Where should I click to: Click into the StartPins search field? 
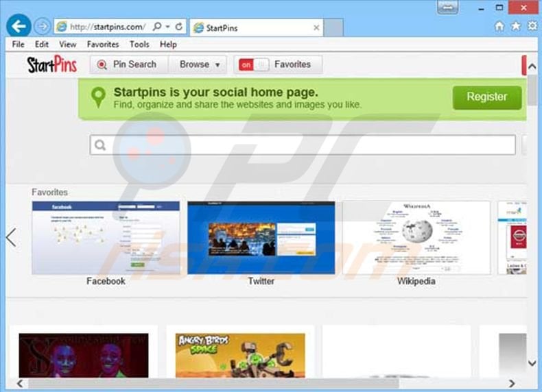pyautogui.click(x=303, y=145)
